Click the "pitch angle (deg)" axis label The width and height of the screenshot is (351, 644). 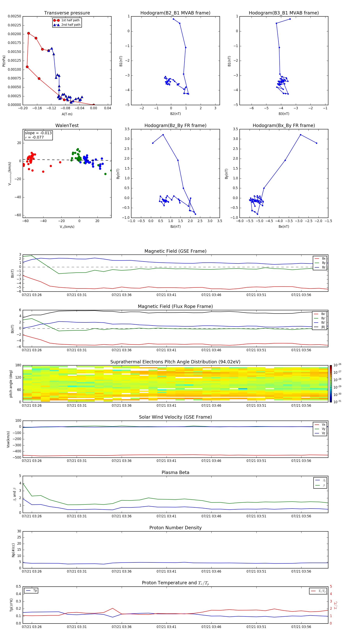click(x=11, y=384)
